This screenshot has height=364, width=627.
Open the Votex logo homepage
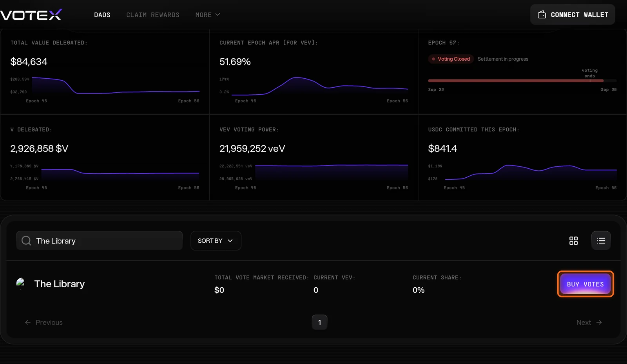(31, 14)
